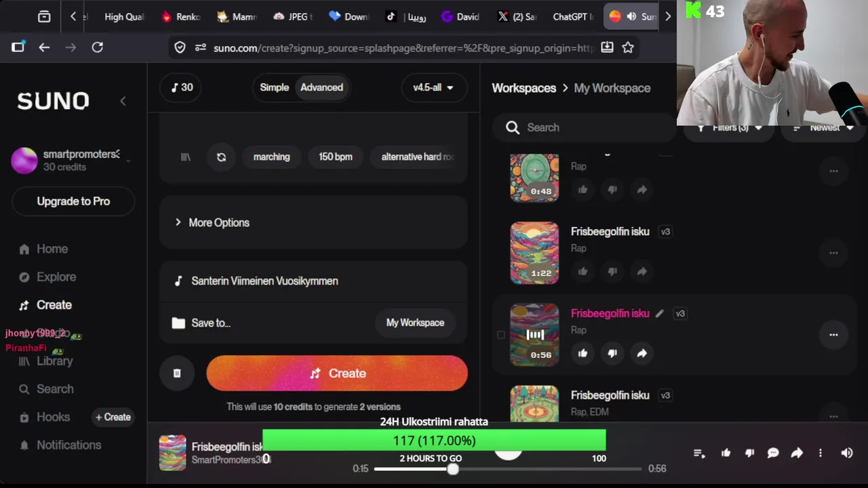Viewport: 868px width, 488px height.
Task: Click the song title field Santerin Viimeinen Vuosikymmen
Action: pyautogui.click(x=313, y=281)
